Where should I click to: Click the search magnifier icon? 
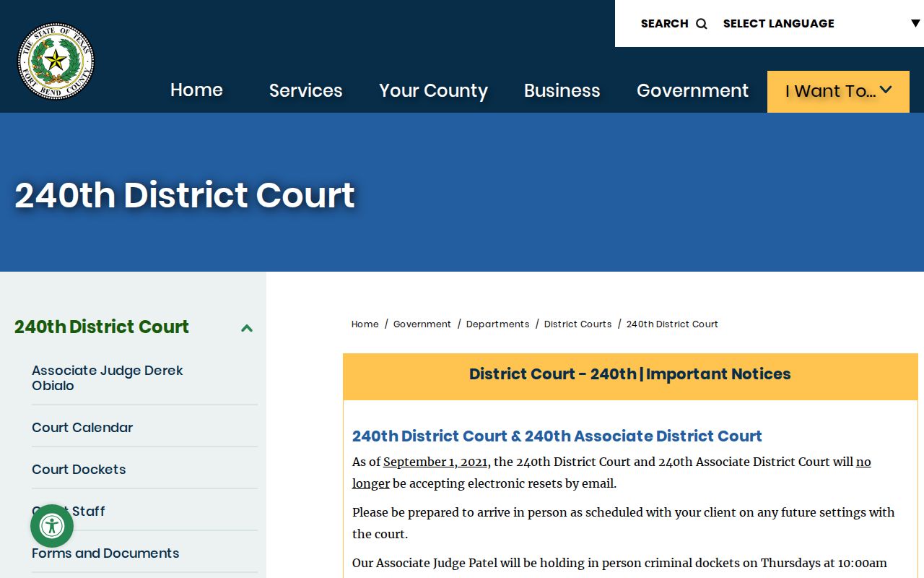(x=701, y=24)
